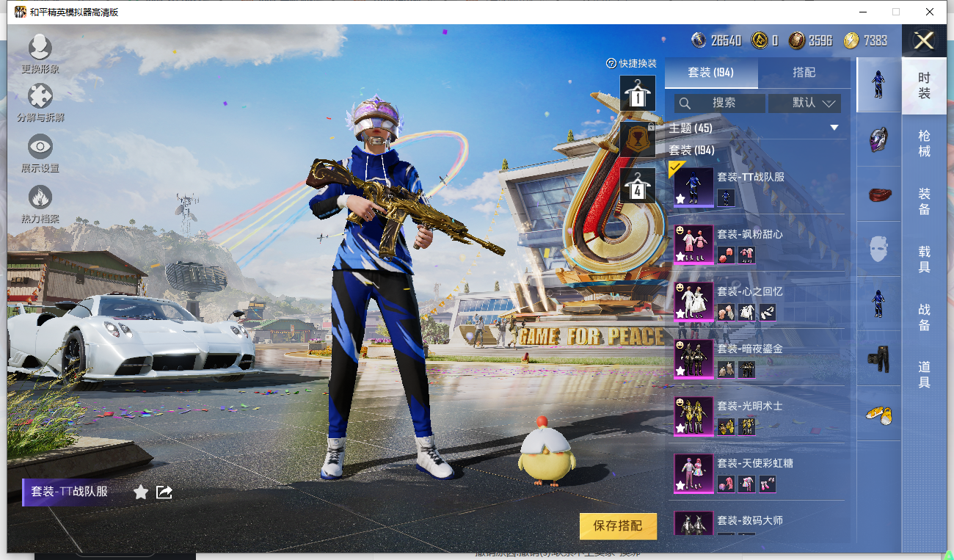The width and height of the screenshot is (954, 560).
Task: Open the 快捷换装 help question mark
Action: click(611, 64)
